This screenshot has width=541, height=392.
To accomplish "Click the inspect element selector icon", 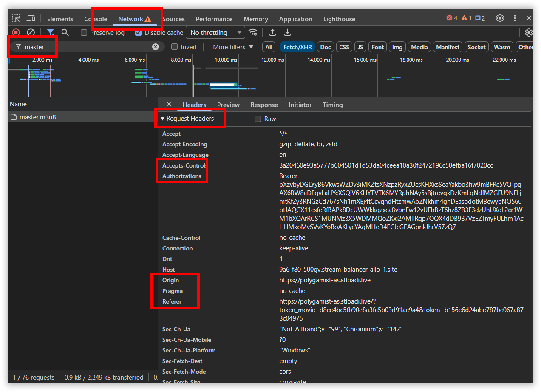I will click(x=16, y=18).
